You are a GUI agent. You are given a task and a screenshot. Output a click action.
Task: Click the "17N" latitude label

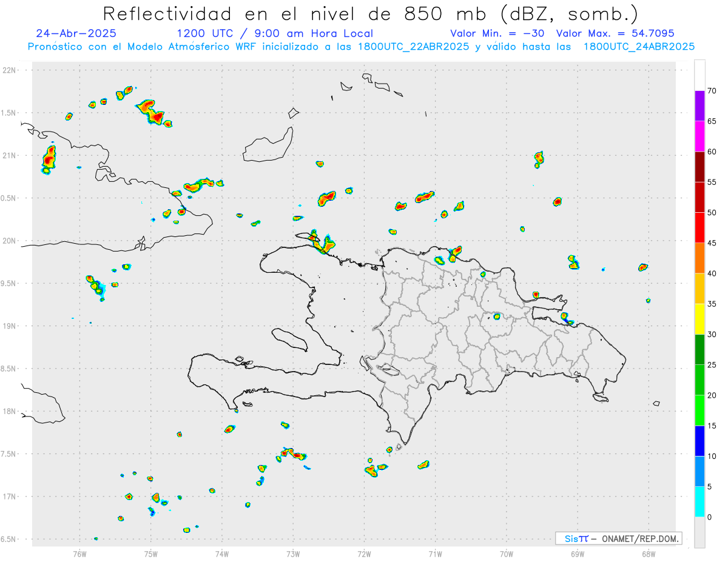tap(10, 497)
